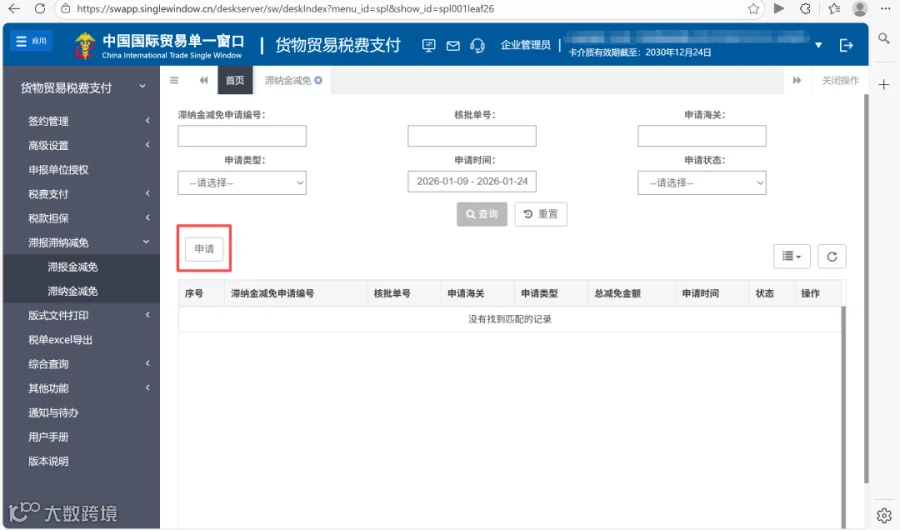Open the browser favorites list icon
This screenshot has width=900, height=530.
point(833,9)
